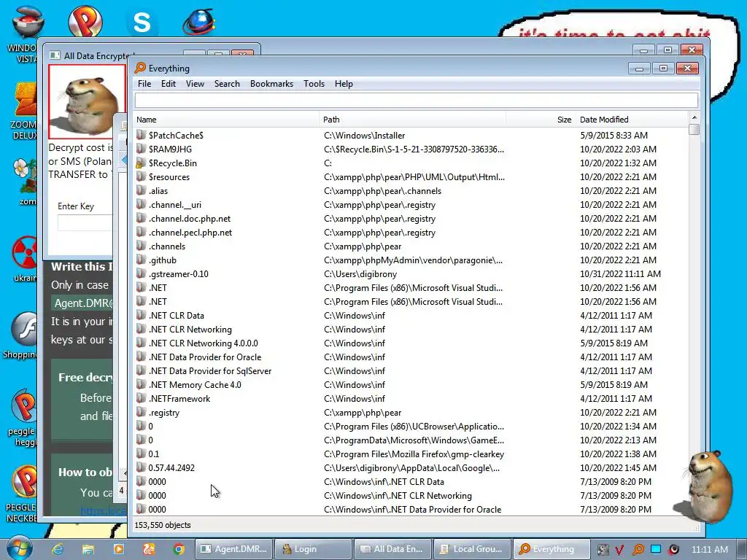Select the 0.57.44.2492 folder icon
The width and height of the screenshot is (747, 560).
tap(141, 467)
